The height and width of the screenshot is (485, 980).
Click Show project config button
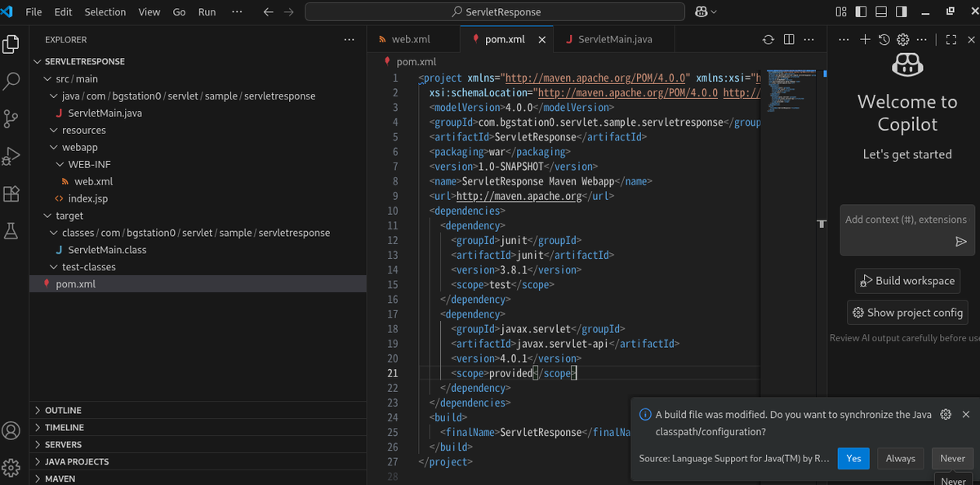pos(908,313)
